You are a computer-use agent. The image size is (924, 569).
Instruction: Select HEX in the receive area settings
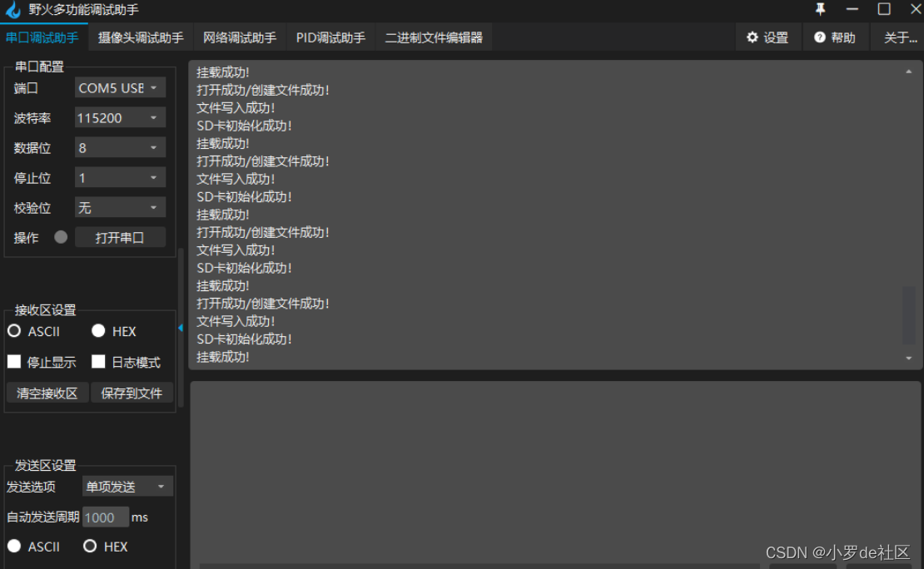coord(98,330)
